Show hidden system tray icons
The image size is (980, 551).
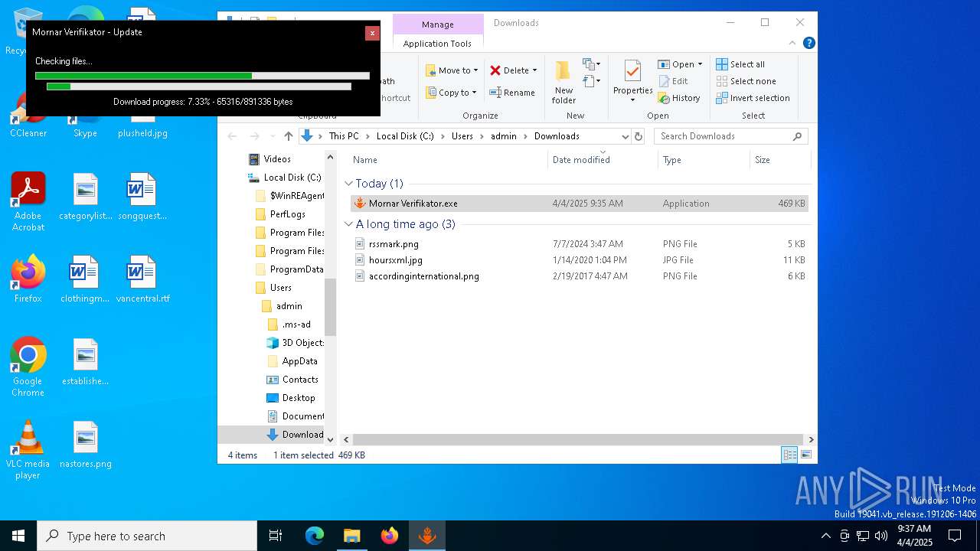pyautogui.click(x=825, y=536)
